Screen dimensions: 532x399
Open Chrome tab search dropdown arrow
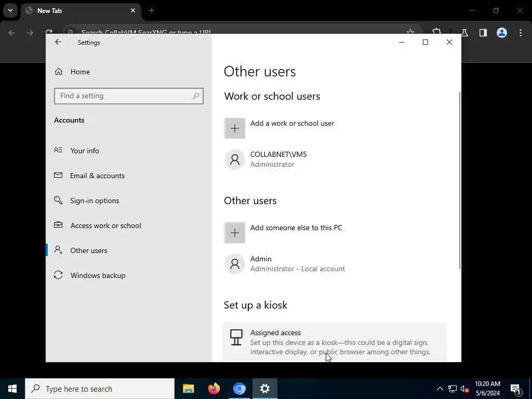(10, 10)
